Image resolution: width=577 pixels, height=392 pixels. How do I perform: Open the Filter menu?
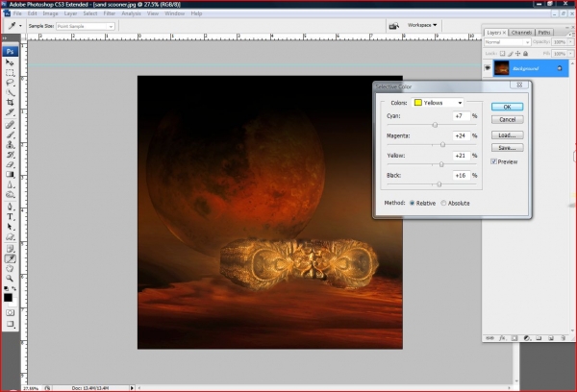110,13
